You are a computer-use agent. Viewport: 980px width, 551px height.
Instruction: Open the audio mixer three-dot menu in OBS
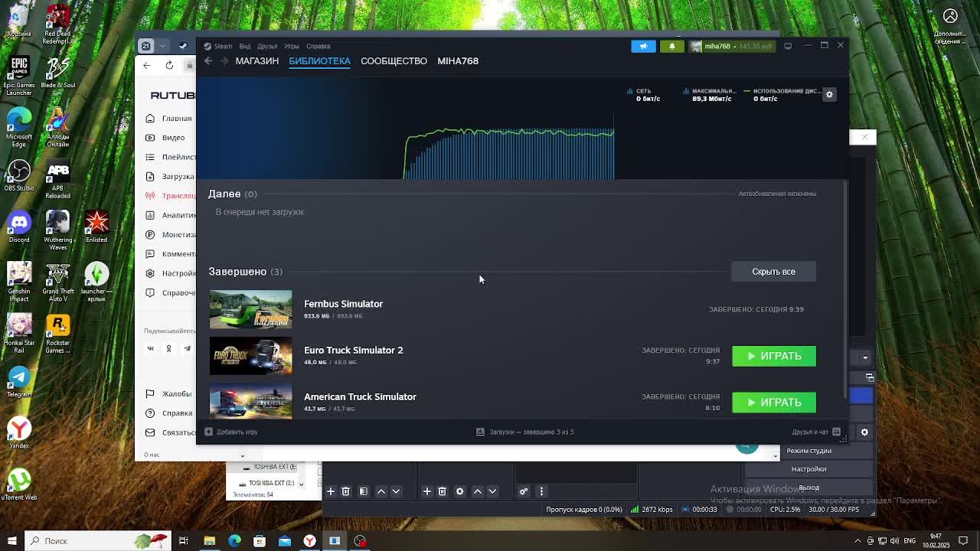point(541,491)
